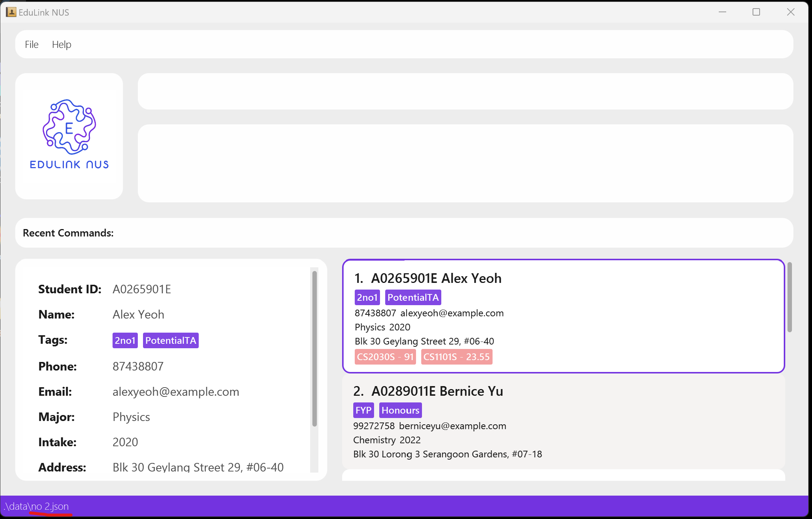Click the command input box
The image size is (812, 519).
click(465, 91)
